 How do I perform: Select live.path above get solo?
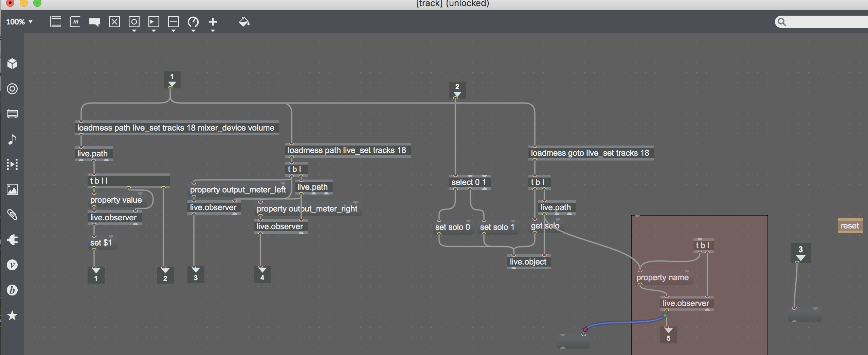pyautogui.click(x=557, y=207)
